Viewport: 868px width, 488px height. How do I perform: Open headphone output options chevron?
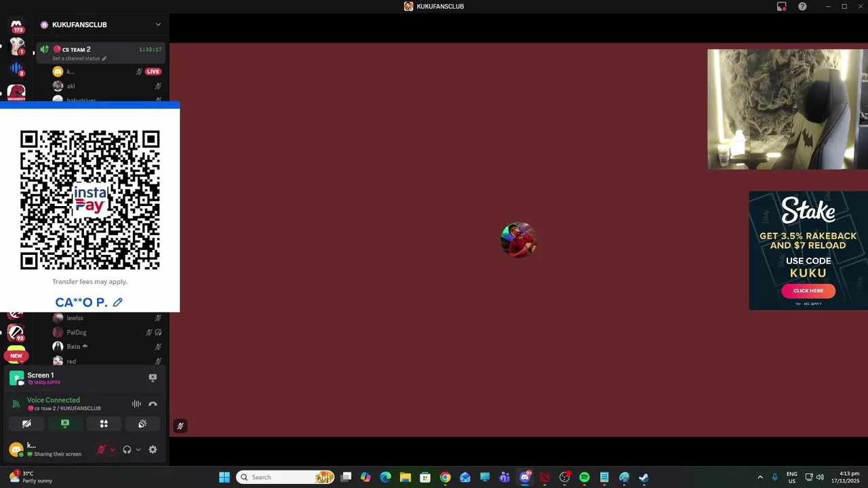click(x=138, y=449)
